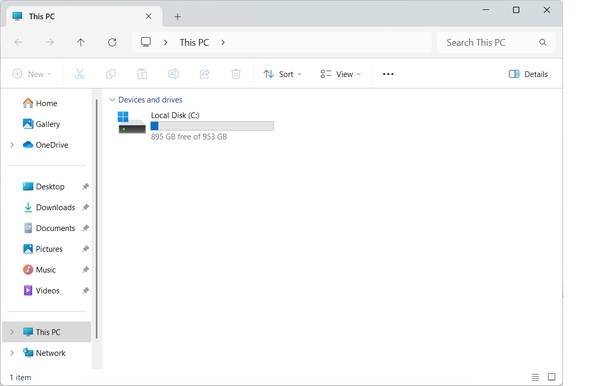Viewport: 600px width, 386px height.
Task: Click the '1 item' status text
Action: 20,377
